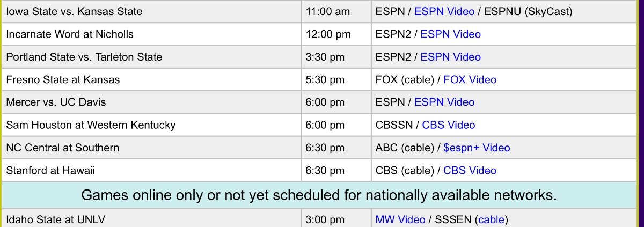Open CBS Video link for Sam Houston game
644x227 pixels.
[x=449, y=125]
